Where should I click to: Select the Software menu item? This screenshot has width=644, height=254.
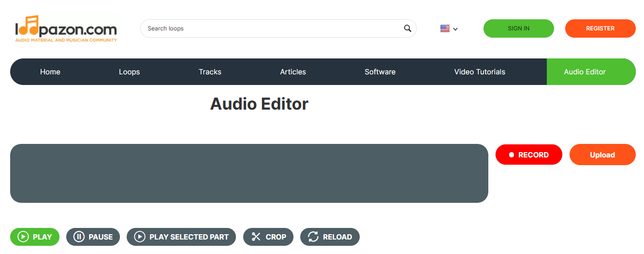380,72
